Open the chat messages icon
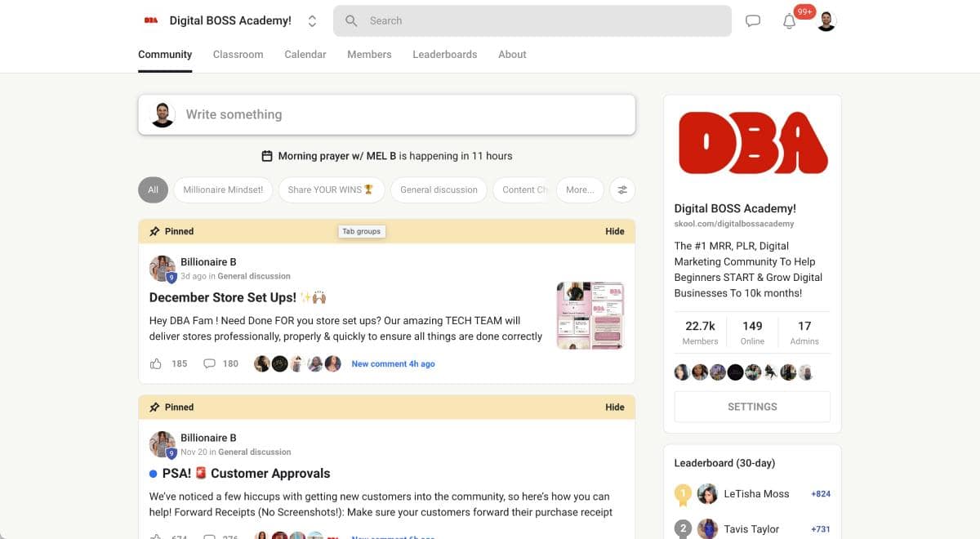980x539 pixels. coord(752,20)
